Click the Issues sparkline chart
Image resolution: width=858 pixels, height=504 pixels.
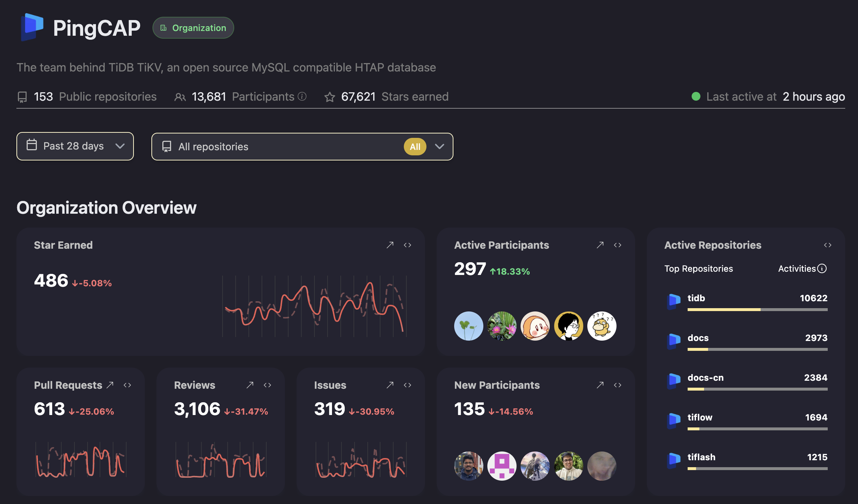pos(361,460)
